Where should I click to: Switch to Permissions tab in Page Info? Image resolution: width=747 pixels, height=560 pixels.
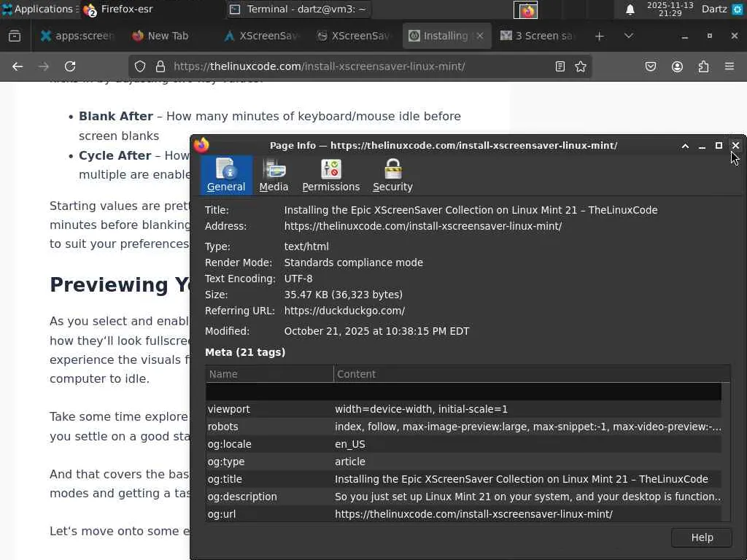(330, 175)
